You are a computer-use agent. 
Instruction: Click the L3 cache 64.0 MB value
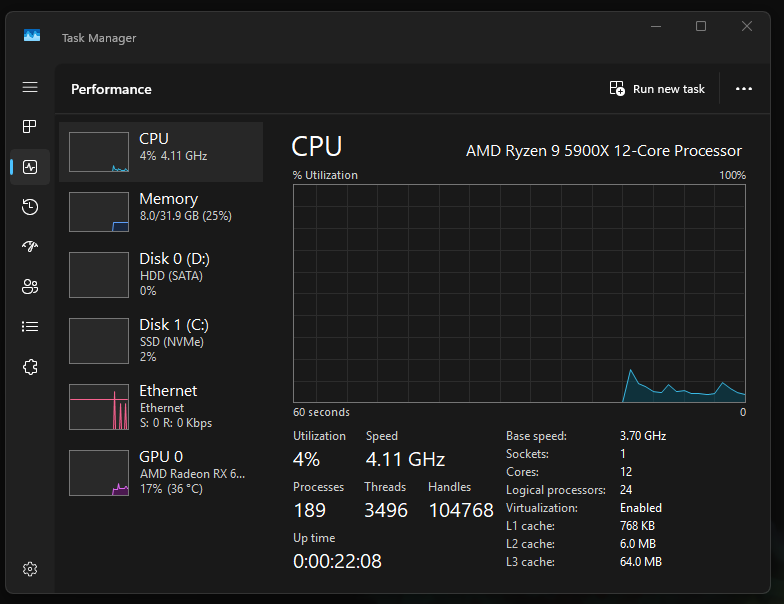tap(641, 562)
